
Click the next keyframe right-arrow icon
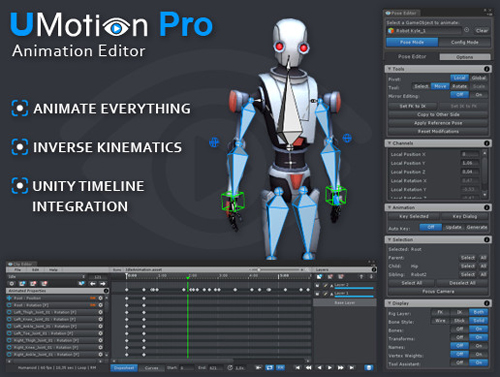pos(103,284)
